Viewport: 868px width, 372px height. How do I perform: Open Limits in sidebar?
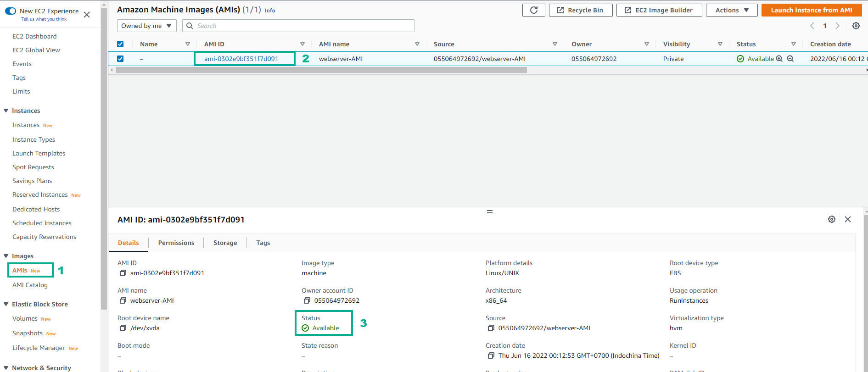21,91
